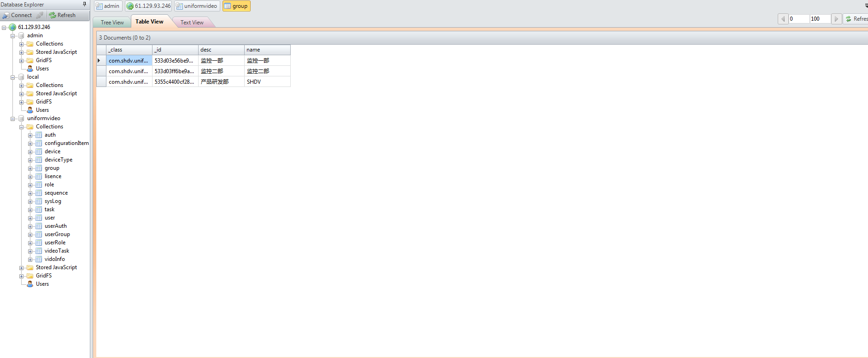This screenshot has width=868, height=358.
Task: Collapse the 61.129.93.246 server node
Action: click(x=4, y=28)
